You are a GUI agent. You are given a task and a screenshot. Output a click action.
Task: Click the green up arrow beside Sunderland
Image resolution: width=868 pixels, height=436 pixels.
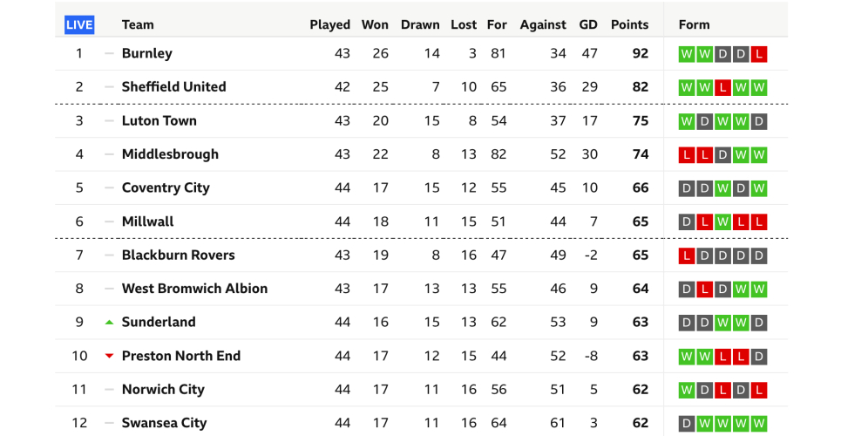click(109, 323)
